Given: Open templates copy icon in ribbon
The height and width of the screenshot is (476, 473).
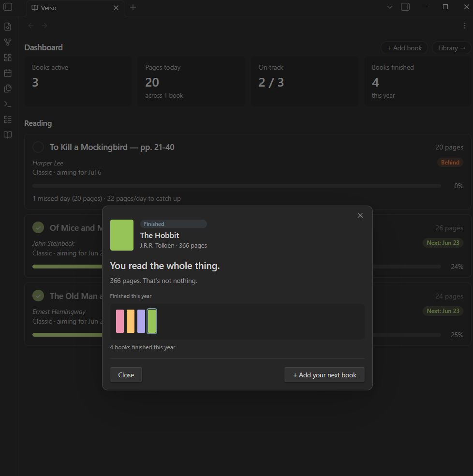Looking at the screenshot, I should pos(8,89).
